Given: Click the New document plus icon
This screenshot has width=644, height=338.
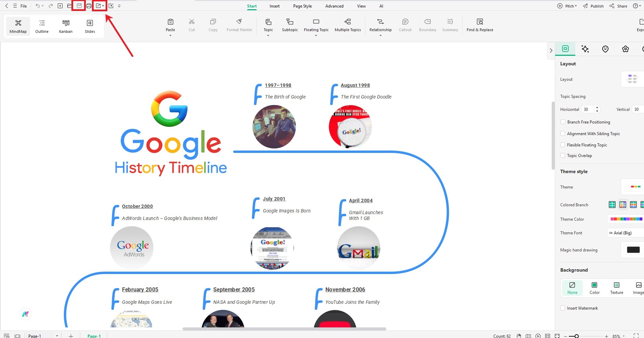Looking at the screenshot, I should [x=60, y=6].
